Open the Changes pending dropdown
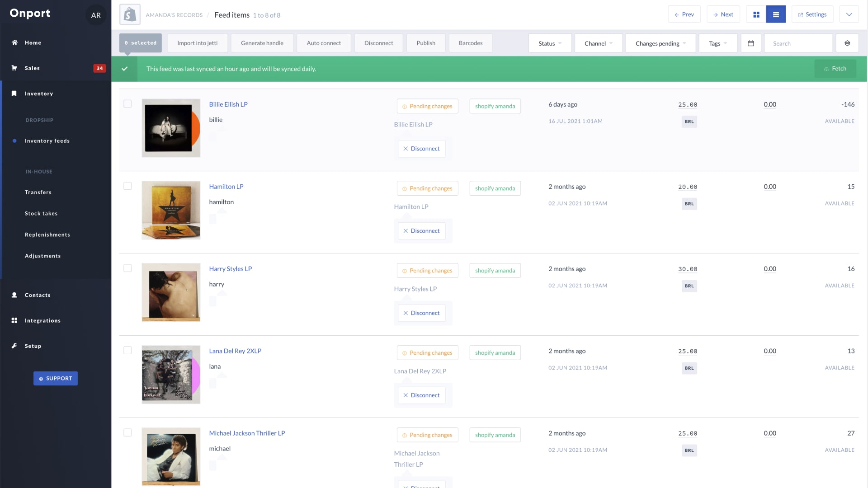This screenshot has height=488, width=868. click(660, 43)
